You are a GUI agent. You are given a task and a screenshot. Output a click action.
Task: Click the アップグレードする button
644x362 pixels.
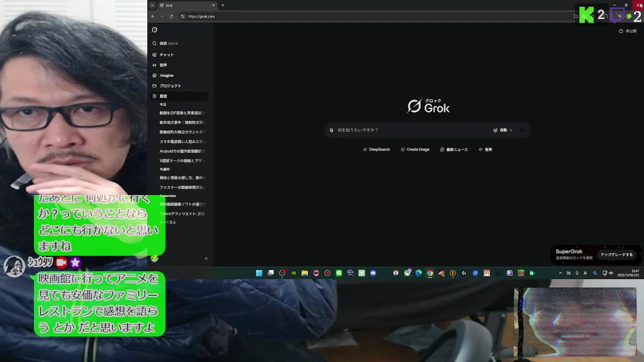(616, 255)
